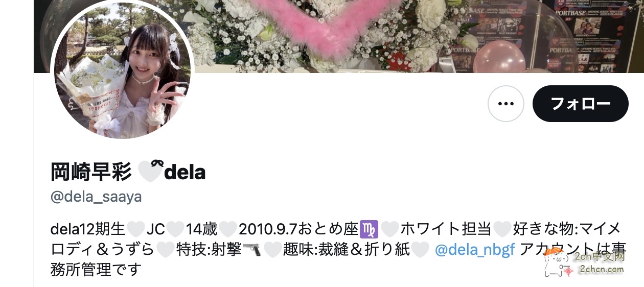Click the pistol emoji after 射撃
The image size is (644, 287).
(251, 250)
